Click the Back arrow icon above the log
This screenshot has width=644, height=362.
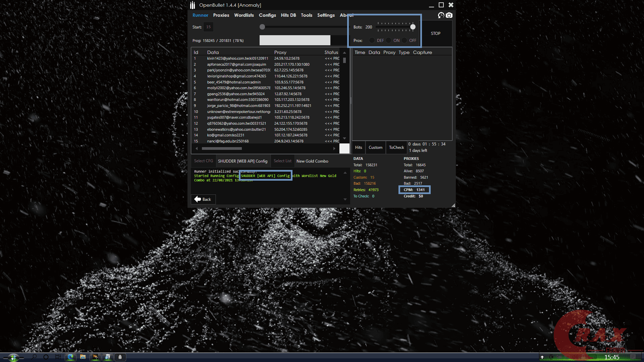(x=198, y=199)
